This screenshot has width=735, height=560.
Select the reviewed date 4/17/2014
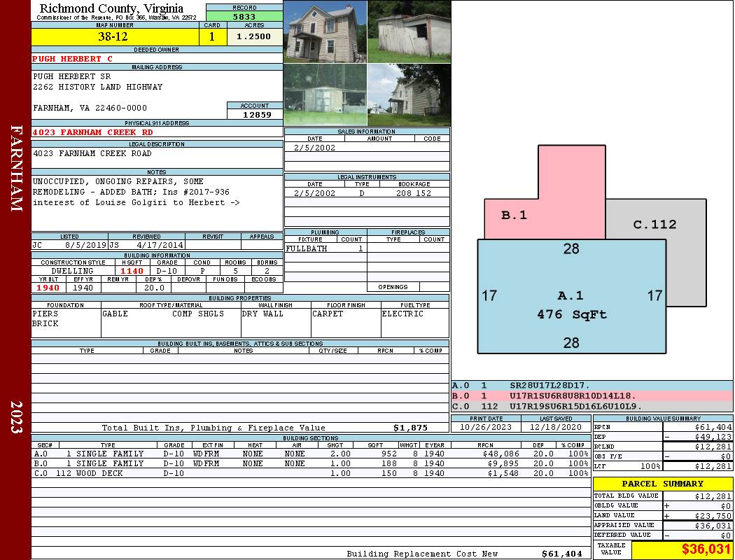[x=160, y=244]
